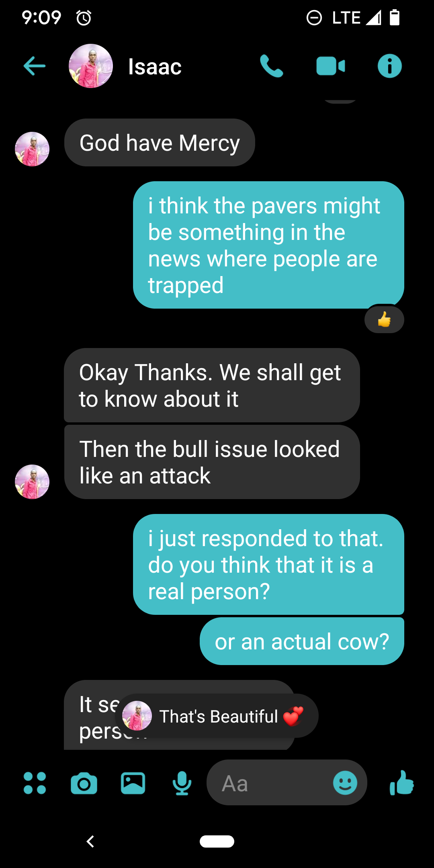Select the "God have Mercy" message
This screenshot has width=434, height=868.
[160, 143]
